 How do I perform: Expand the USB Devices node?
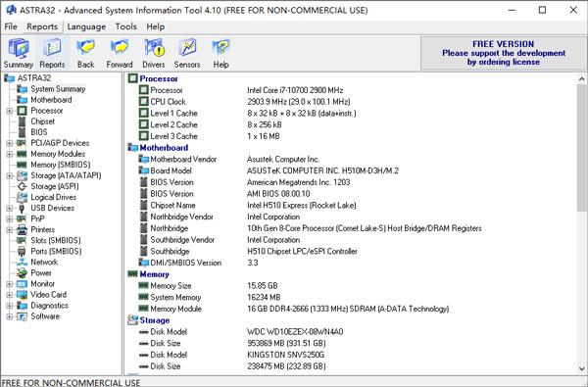pos(10,208)
